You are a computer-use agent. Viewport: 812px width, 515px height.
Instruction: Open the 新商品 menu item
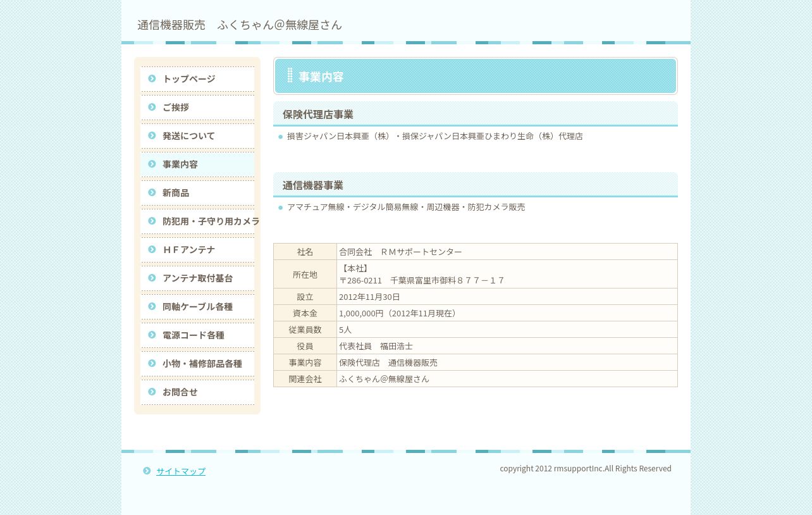coord(197,193)
